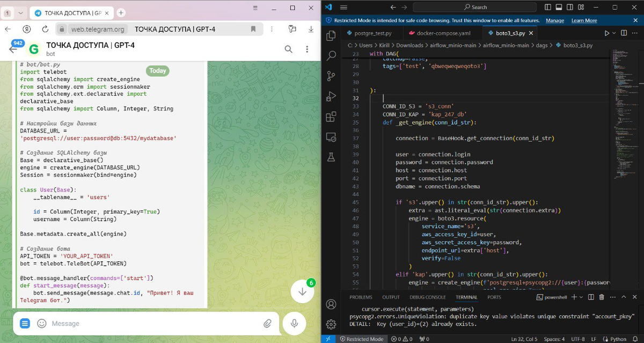Open Telegram bot menu icon beside message field
The height and width of the screenshot is (343, 644).
click(25, 324)
